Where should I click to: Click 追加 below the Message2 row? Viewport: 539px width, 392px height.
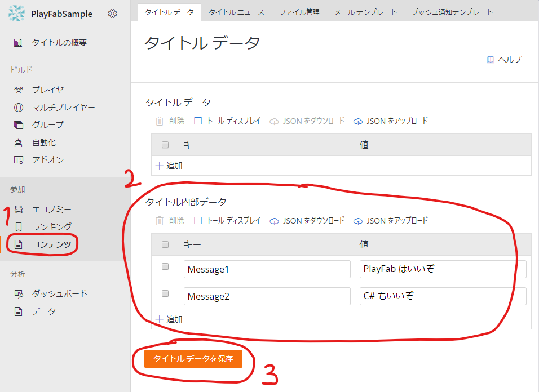[x=174, y=319]
